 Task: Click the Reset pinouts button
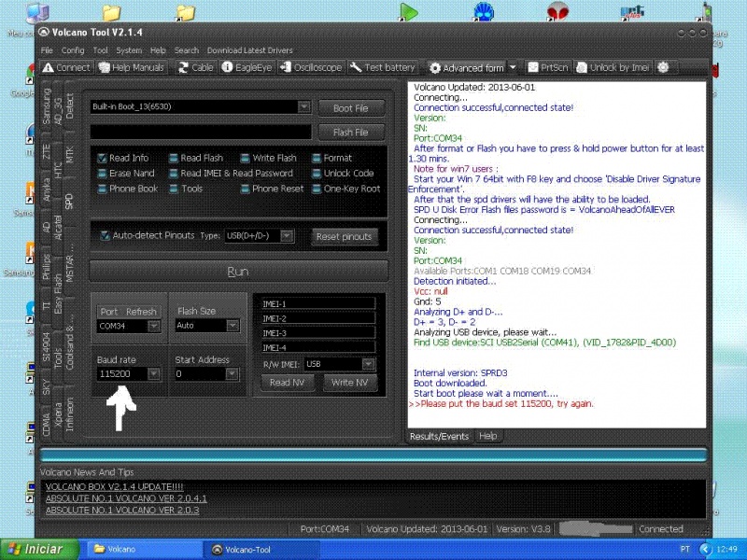(344, 237)
